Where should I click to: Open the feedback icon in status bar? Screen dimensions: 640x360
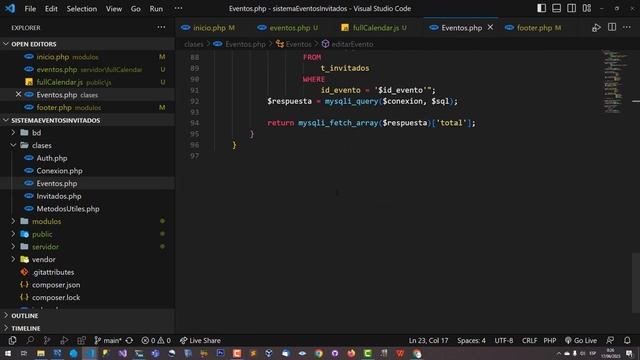(610, 340)
